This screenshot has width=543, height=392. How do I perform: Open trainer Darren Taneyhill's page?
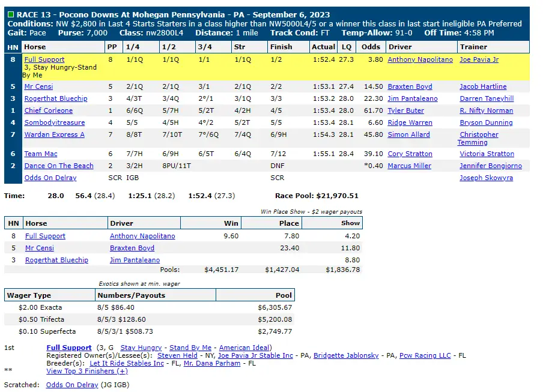pyautogui.click(x=487, y=98)
